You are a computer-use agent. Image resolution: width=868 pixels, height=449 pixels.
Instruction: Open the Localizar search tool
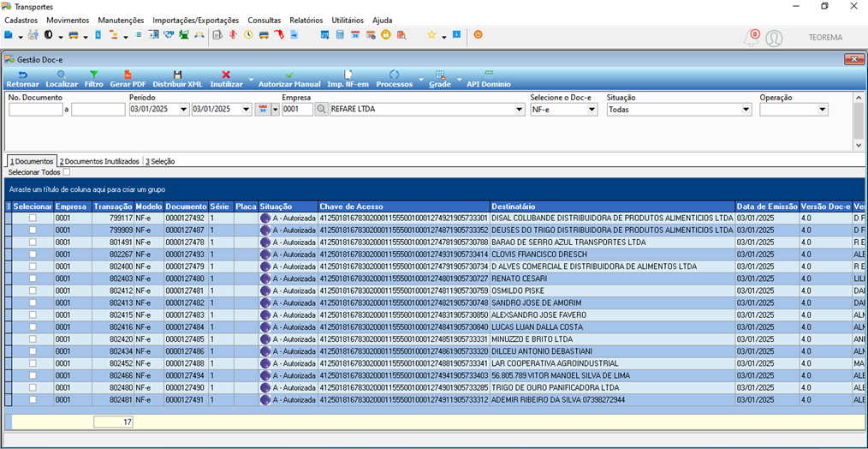coord(62,80)
